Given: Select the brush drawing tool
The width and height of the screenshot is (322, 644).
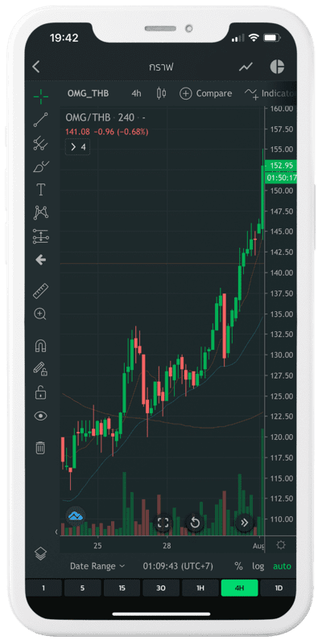Looking at the screenshot, I should click(x=40, y=166).
